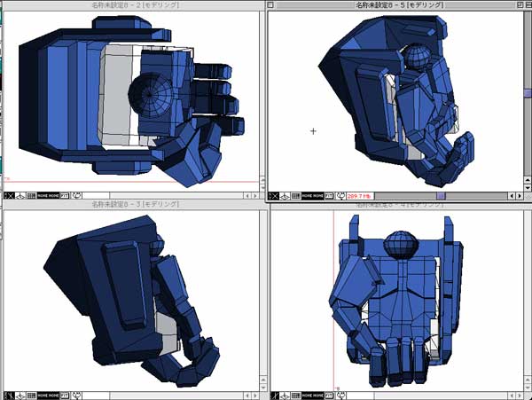Click the camera view icon in window 8-2
The height and width of the screenshot is (400, 532).
77,196
